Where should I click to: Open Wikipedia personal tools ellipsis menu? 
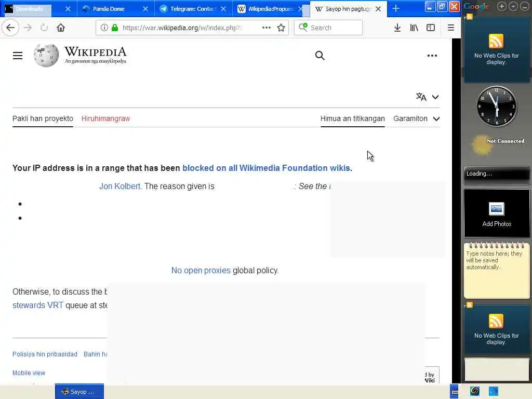click(x=432, y=55)
